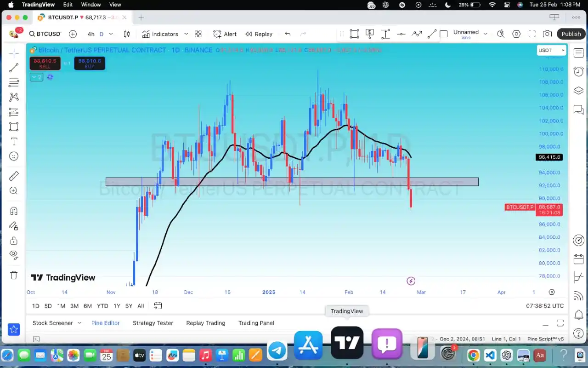Click the blue BUY price button
Screen dimensions: 588x368
coord(90,63)
